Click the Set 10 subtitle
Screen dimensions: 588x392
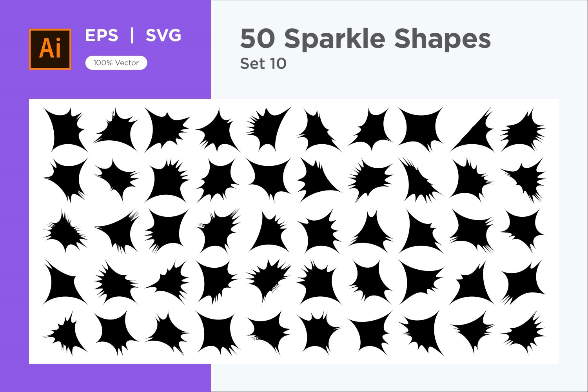click(x=263, y=64)
